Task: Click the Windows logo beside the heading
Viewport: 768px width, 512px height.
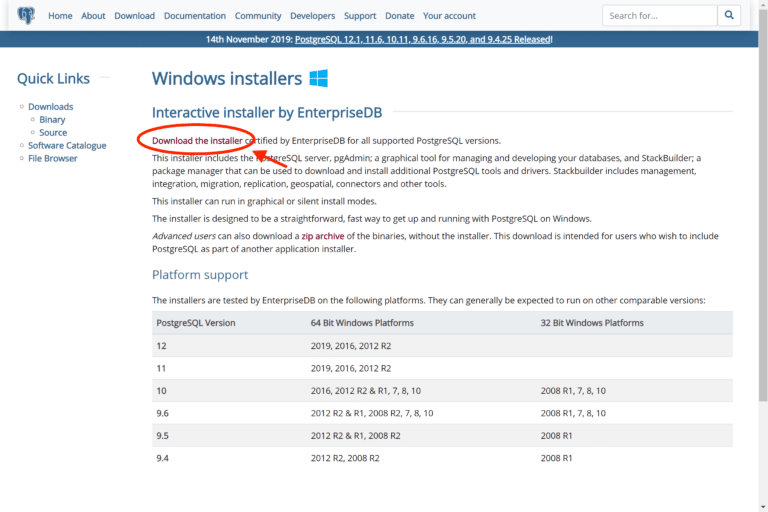Action: (318, 78)
